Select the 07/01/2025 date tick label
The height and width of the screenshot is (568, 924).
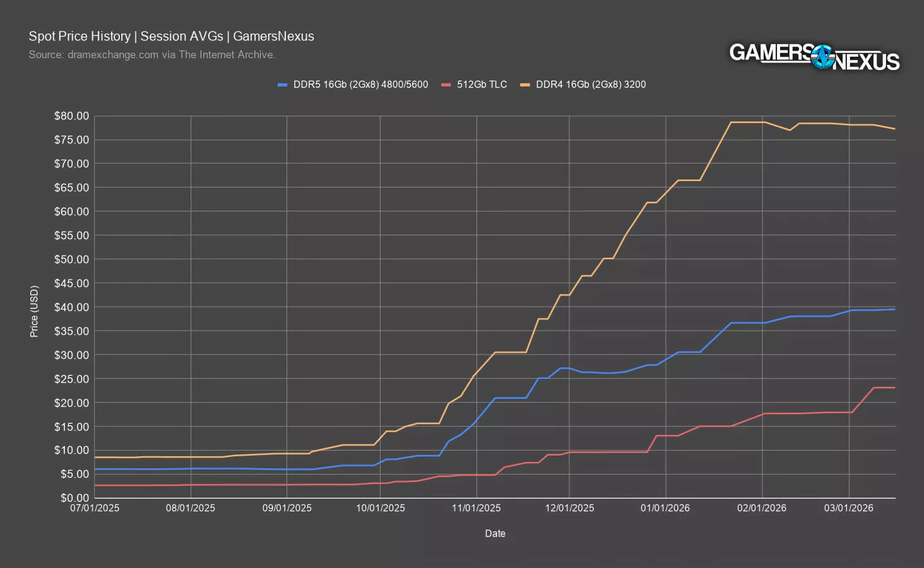coord(95,508)
